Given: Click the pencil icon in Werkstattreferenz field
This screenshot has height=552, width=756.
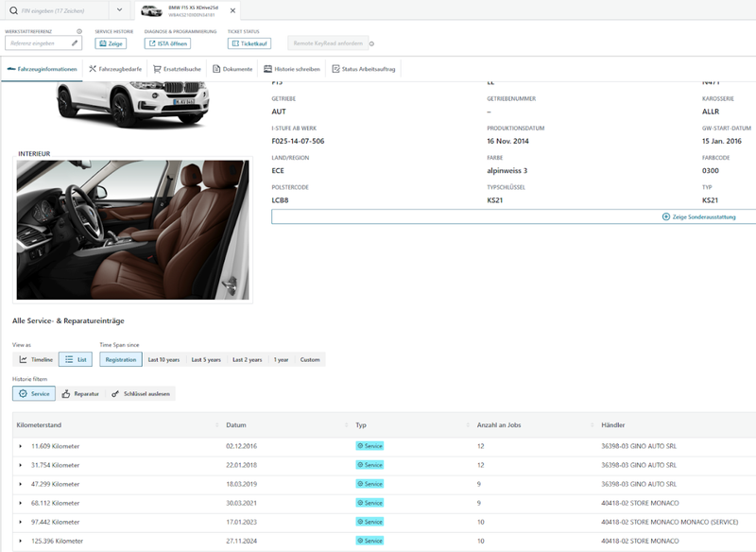Looking at the screenshot, I should [x=75, y=43].
